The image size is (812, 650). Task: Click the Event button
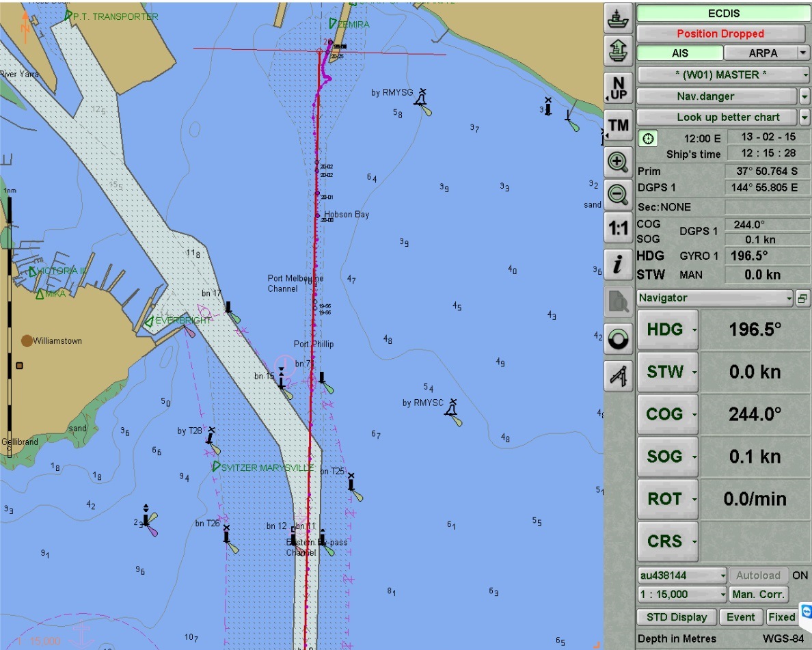point(740,617)
